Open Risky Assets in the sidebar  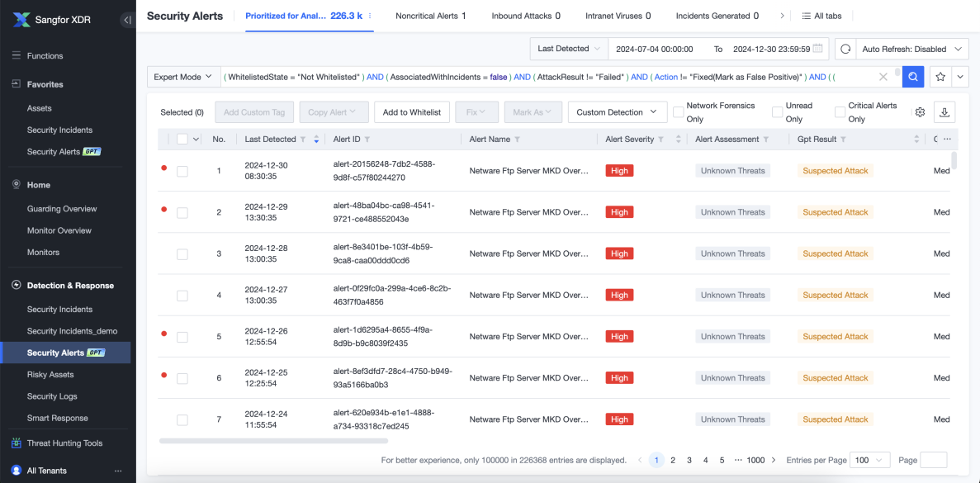(50, 374)
